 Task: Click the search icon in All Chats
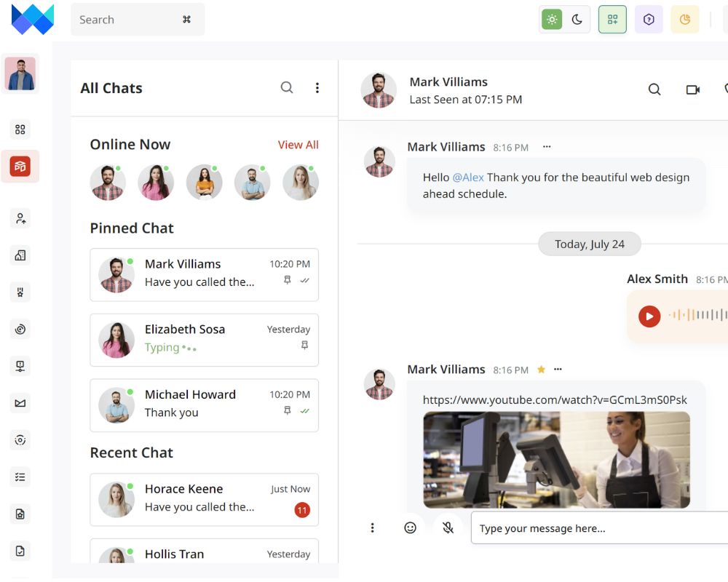pyautogui.click(x=287, y=88)
